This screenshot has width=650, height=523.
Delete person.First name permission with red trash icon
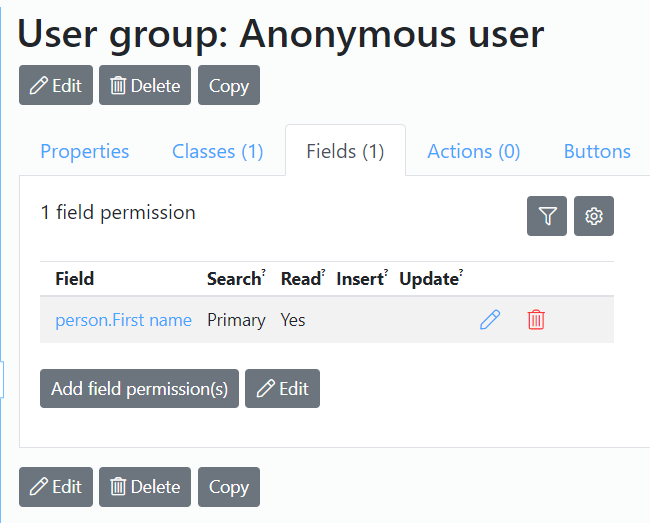(536, 320)
